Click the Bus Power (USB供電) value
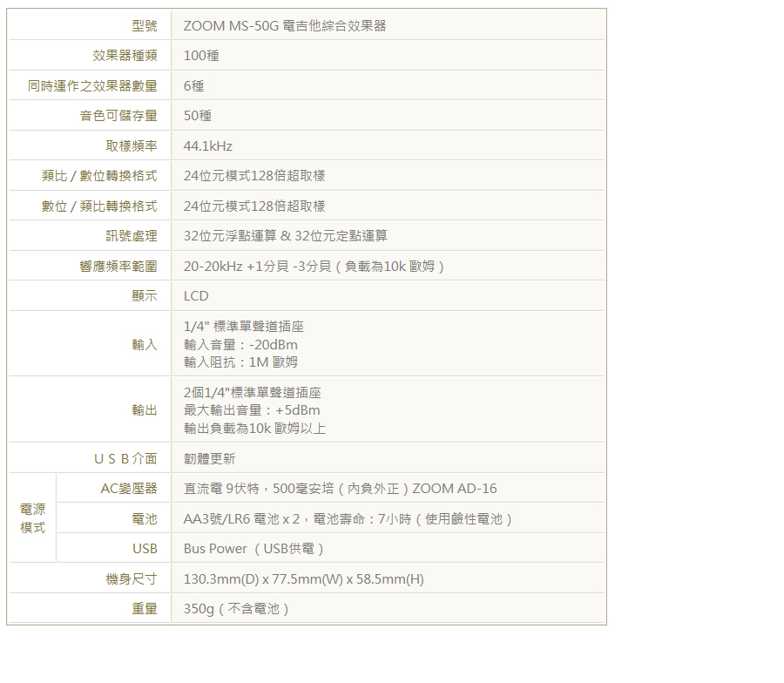The image size is (784, 683). (x=253, y=549)
